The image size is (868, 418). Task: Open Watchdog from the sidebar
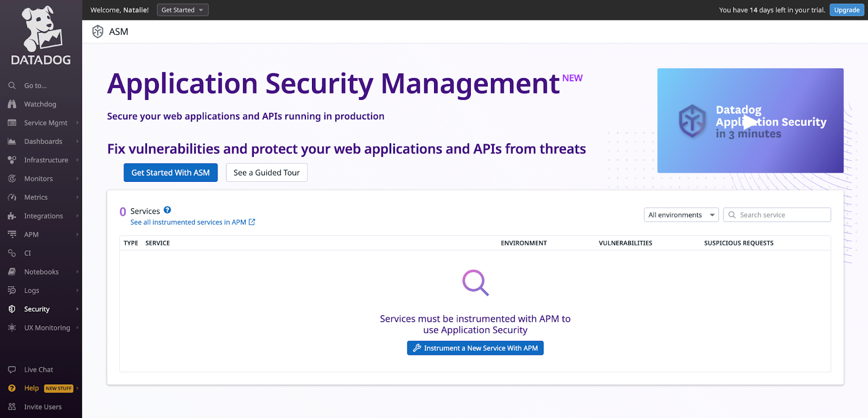click(40, 104)
